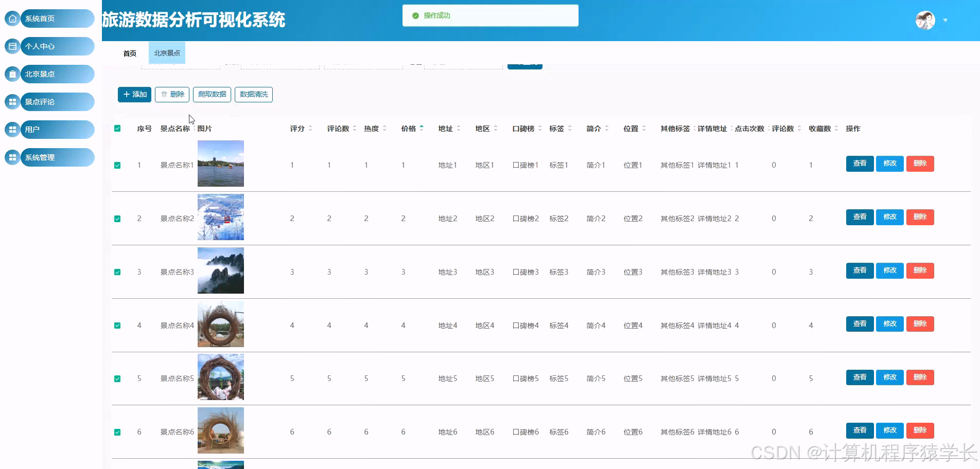This screenshot has height=469, width=980.
Task: Click the plus icon on the 添加 button
Action: [127, 94]
